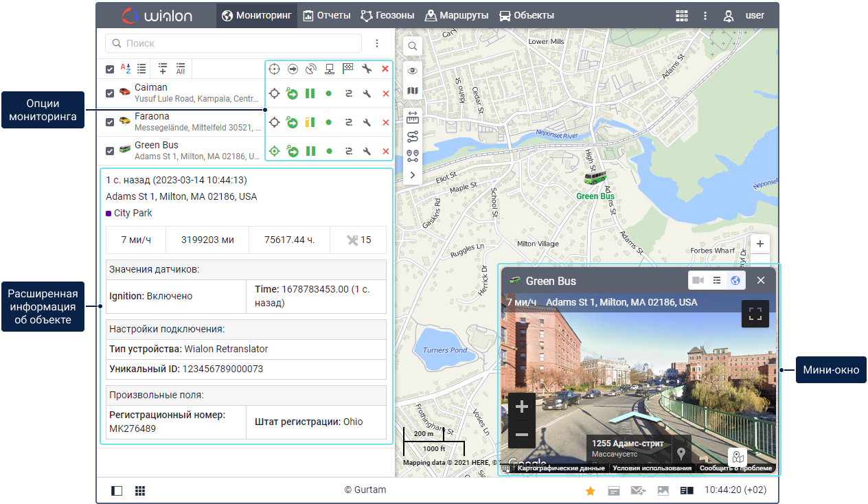Toggle the eye visibility icon on map
Screen dimensions: 868x504
pyautogui.click(x=413, y=70)
